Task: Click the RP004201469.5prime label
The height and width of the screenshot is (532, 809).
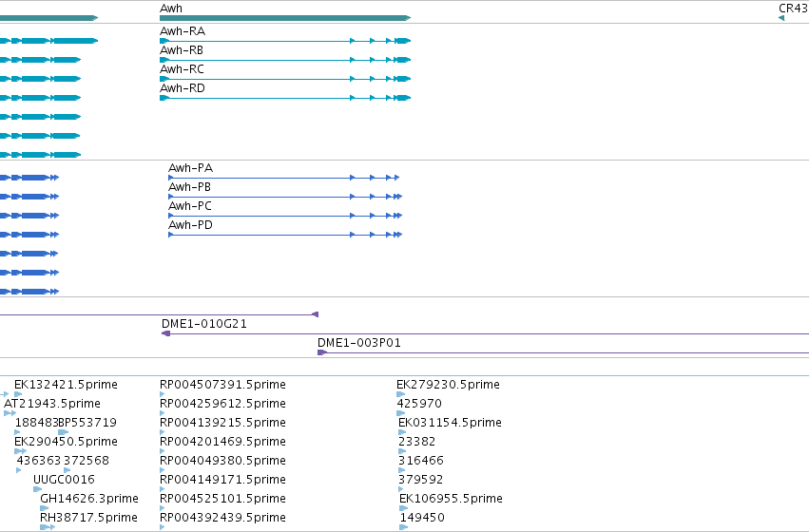Action: (222, 442)
